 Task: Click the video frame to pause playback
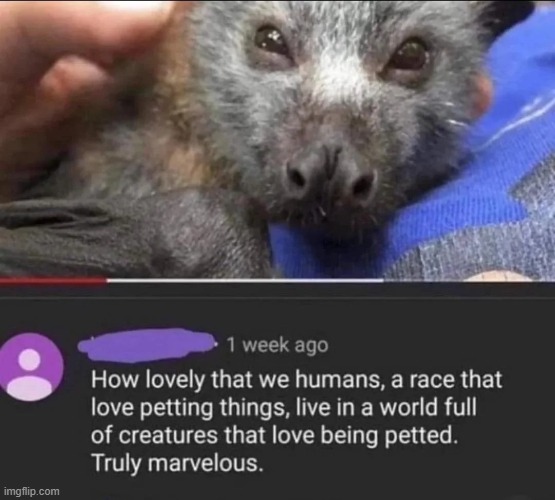pos(278,139)
